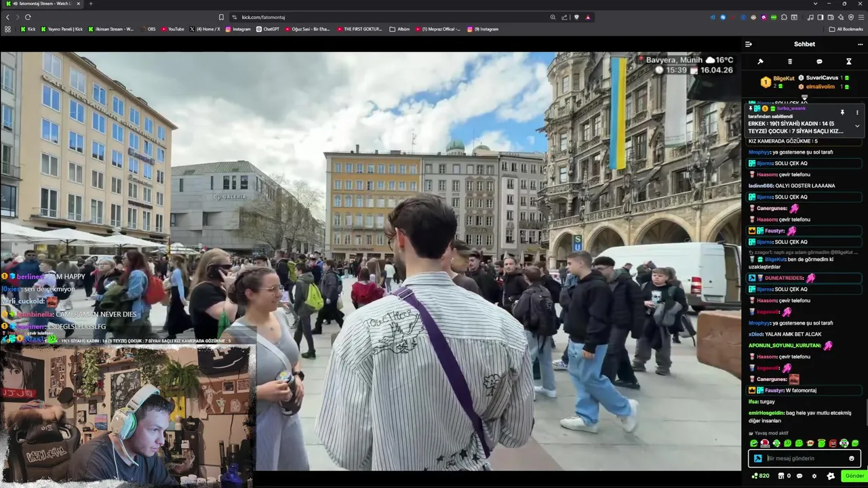Image resolution: width=868 pixels, height=488 pixels.
Task: Collapse the Sohbet chat panel
Action: pos(749,44)
